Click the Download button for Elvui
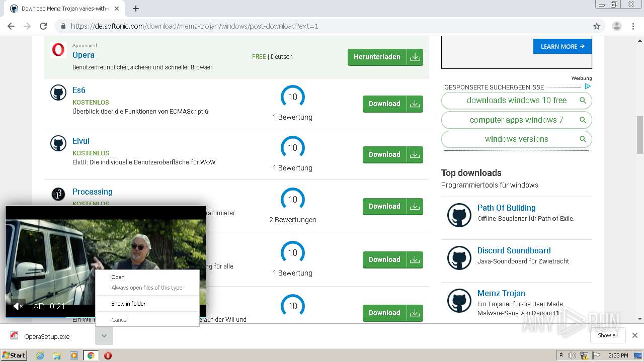644x362 pixels. coord(393,154)
